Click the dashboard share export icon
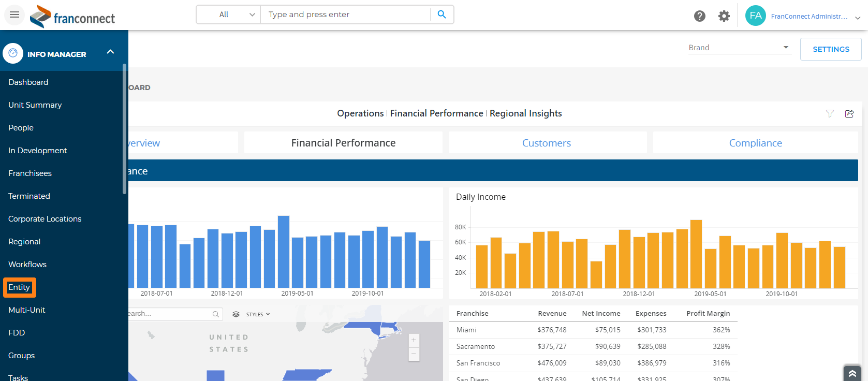The image size is (868, 381). [849, 113]
